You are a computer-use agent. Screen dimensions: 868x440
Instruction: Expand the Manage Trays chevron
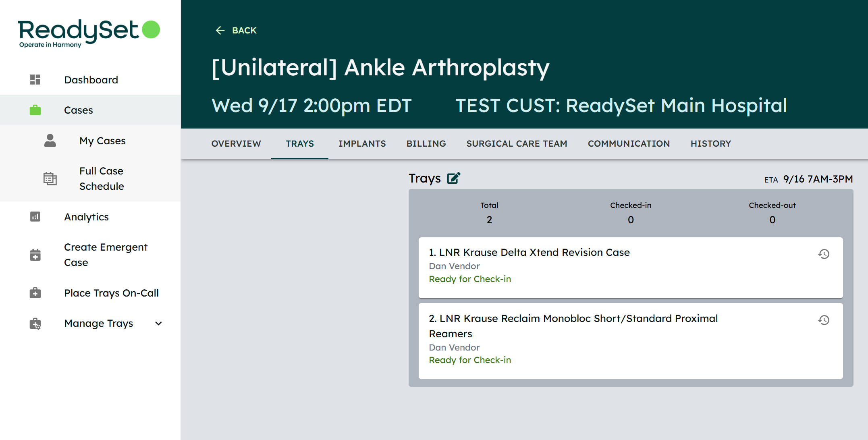[x=159, y=323]
